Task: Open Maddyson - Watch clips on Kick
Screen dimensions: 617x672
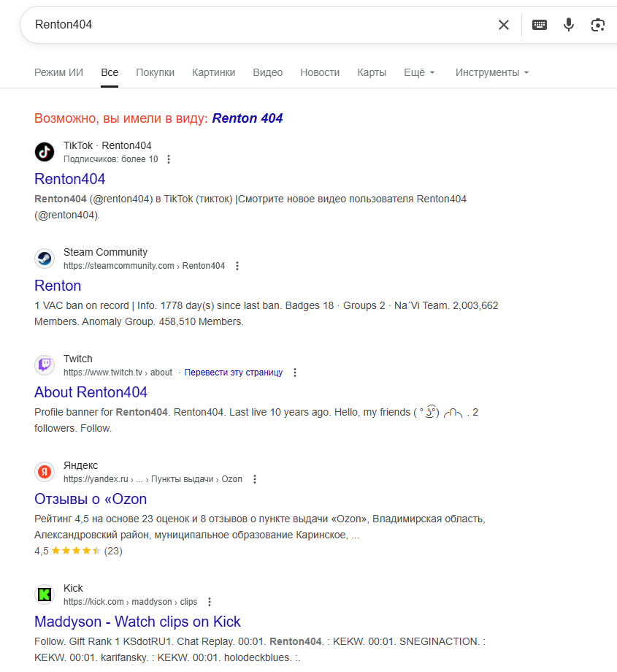Action: point(137,622)
